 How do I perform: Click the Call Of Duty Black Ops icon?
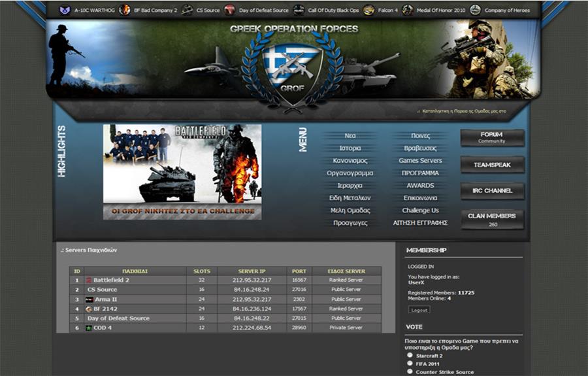pos(299,10)
